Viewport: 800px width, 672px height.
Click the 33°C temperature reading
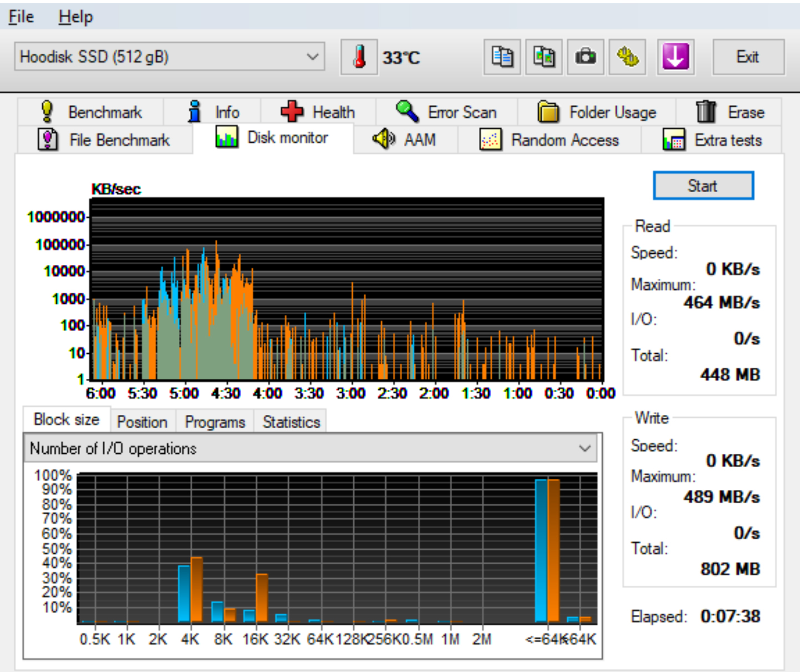[x=401, y=57]
